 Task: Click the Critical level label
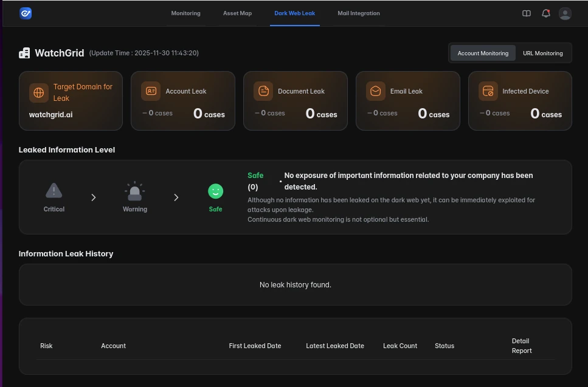[x=54, y=209]
